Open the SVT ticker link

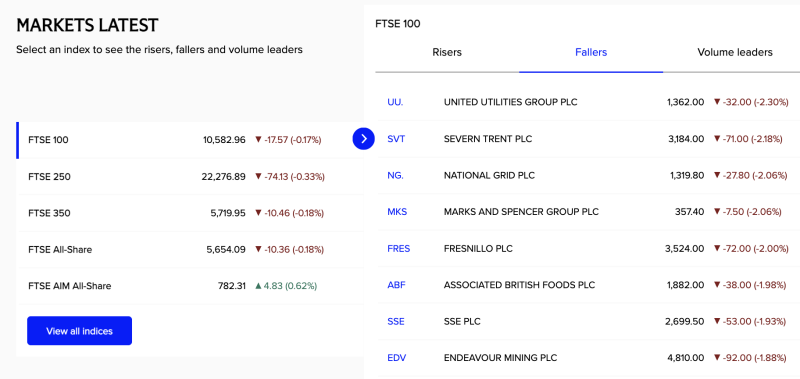click(396, 139)
